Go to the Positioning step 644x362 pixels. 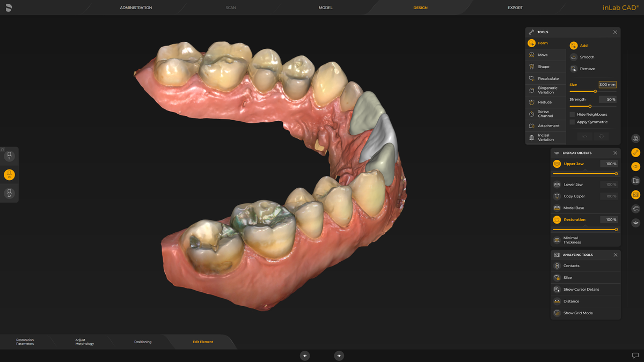click(x=143, y=342)
